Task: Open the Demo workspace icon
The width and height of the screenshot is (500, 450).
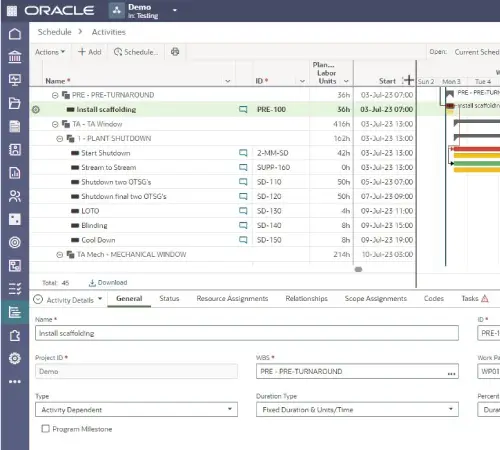Action: (x=117, y=11)
